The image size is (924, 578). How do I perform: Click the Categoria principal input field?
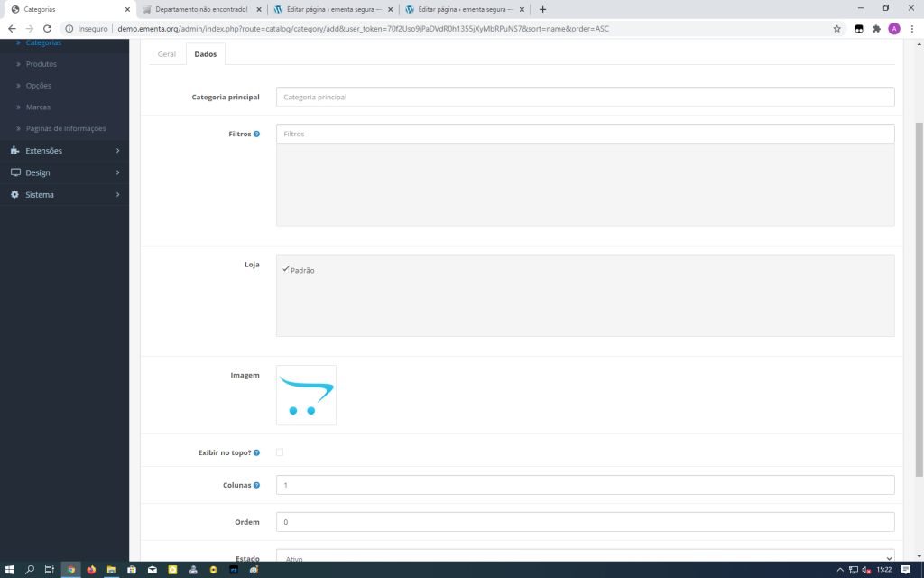(585, 97)
